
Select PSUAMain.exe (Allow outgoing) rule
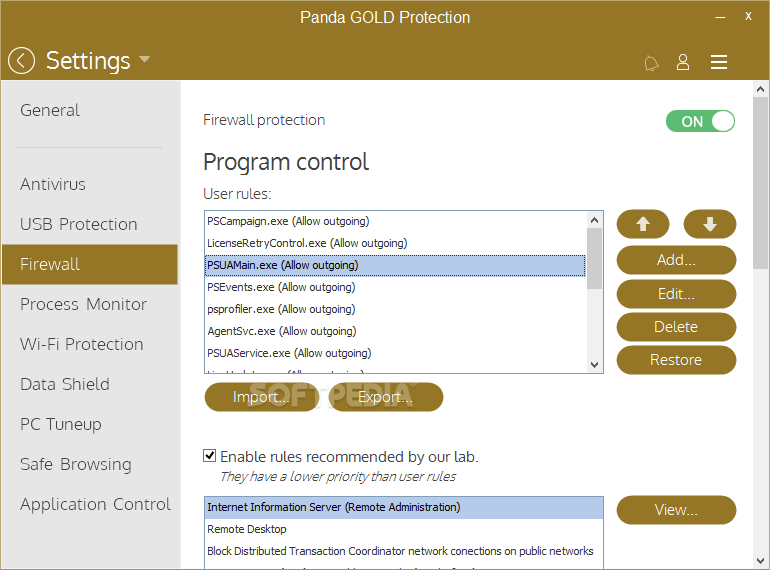[x=396, y=265]
